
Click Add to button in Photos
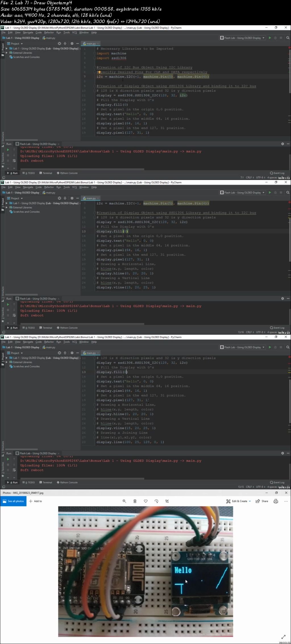coord(36,501)
